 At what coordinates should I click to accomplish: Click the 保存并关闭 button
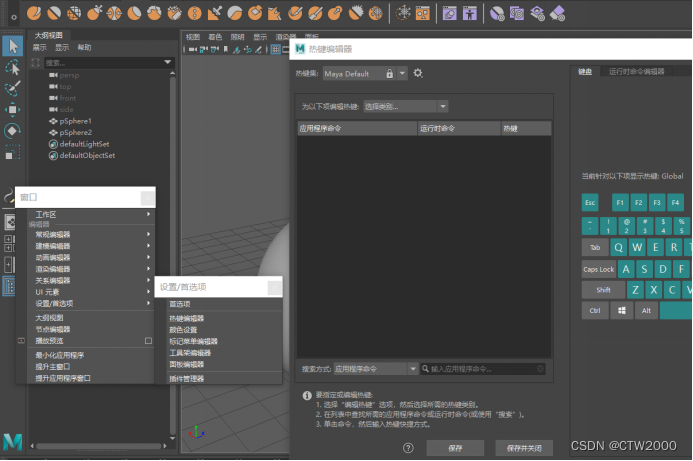pos(524,448)
